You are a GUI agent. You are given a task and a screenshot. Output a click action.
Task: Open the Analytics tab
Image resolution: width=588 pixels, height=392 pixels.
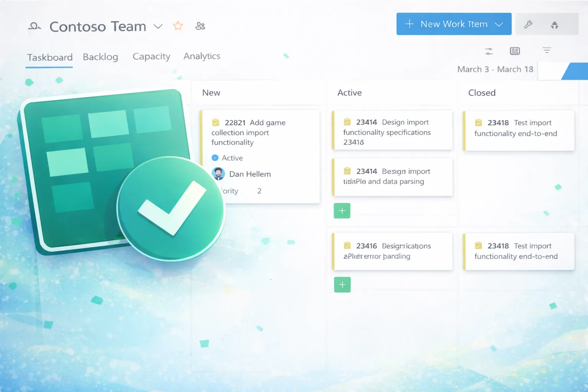202,56
